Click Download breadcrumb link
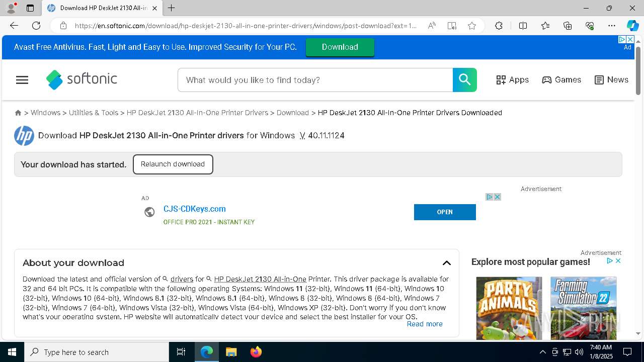 pyautogui.click(x=293, y=113)
